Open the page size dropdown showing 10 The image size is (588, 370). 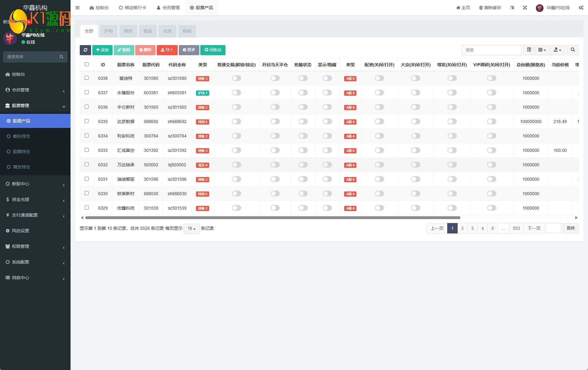[191, 229]
